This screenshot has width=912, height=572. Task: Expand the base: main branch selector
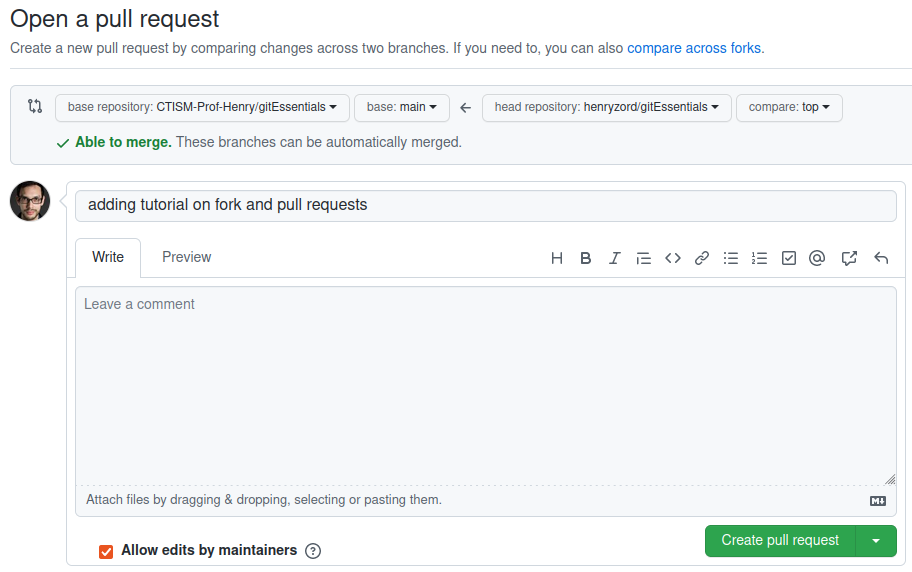(x=401, y=107)
